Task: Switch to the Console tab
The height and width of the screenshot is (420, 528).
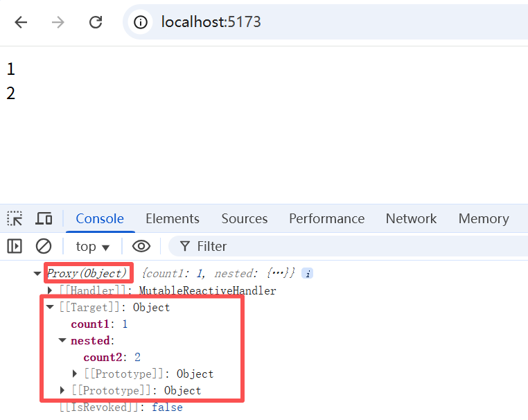Action: 100,219
